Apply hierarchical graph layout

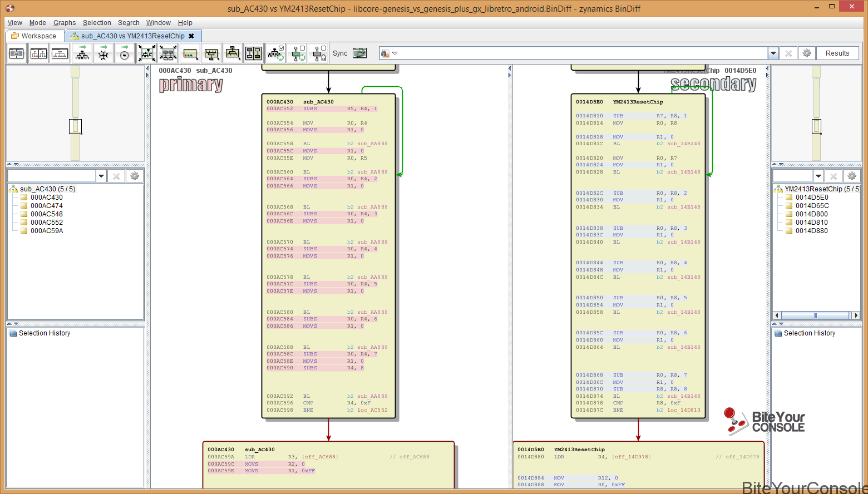coord(82,53)
